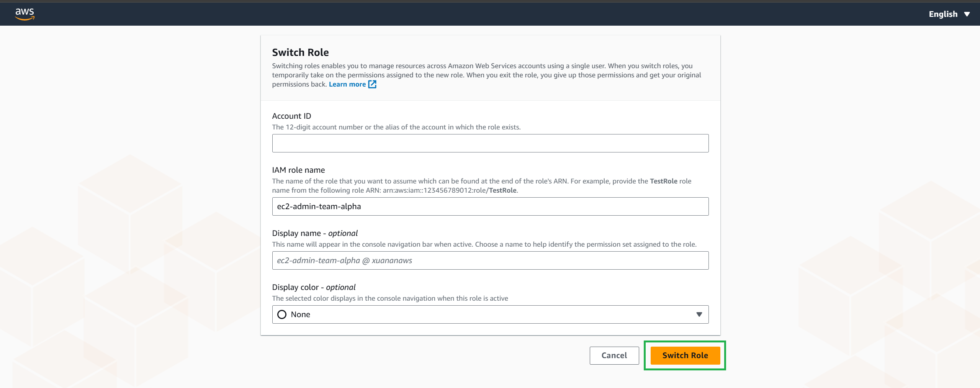This screenshot has height=388, width=980.
Task: Click the None color circle swatch
Action: (282, 314)
